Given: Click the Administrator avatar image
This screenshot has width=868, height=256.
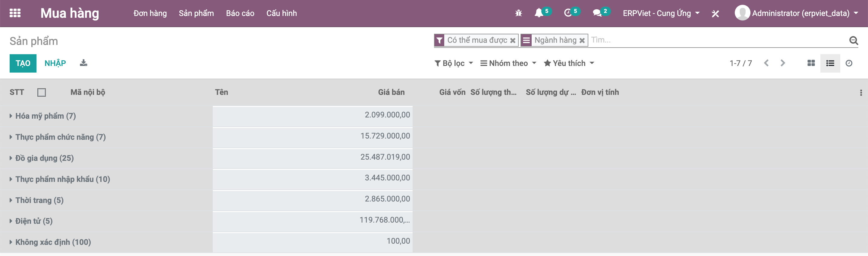Looking at the screenshot, I should (x=742, y=13).
